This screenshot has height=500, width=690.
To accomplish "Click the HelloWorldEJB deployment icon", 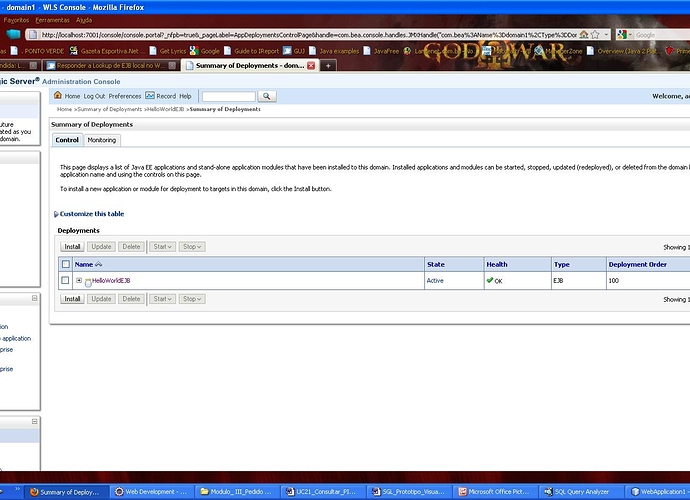I will click(x=88, y=282).
